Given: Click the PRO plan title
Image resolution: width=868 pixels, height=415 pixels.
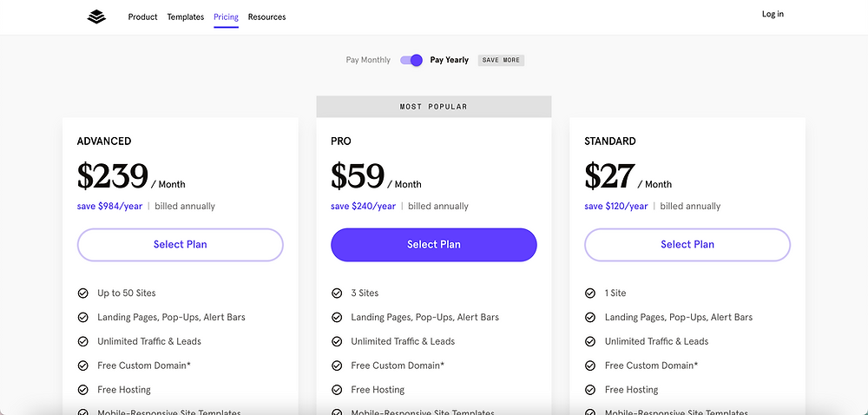Looking at the screenshot, I should pyautogui.click(x=341, y=142).
